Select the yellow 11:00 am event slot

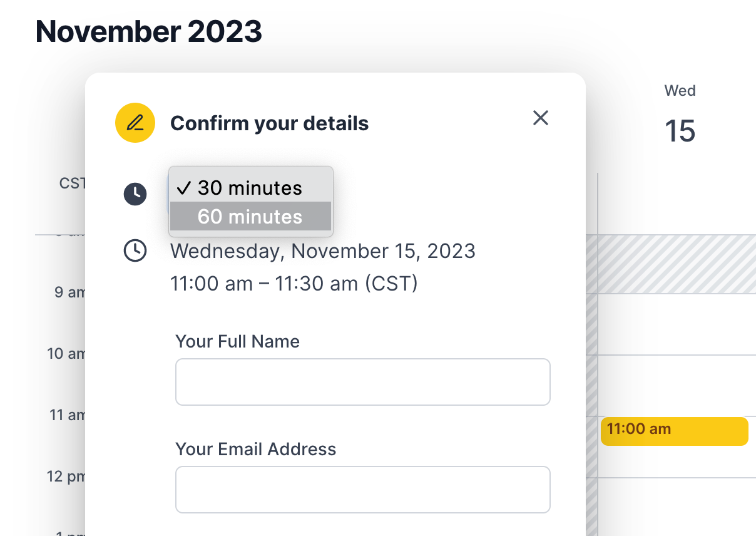(x=674, y=431)
